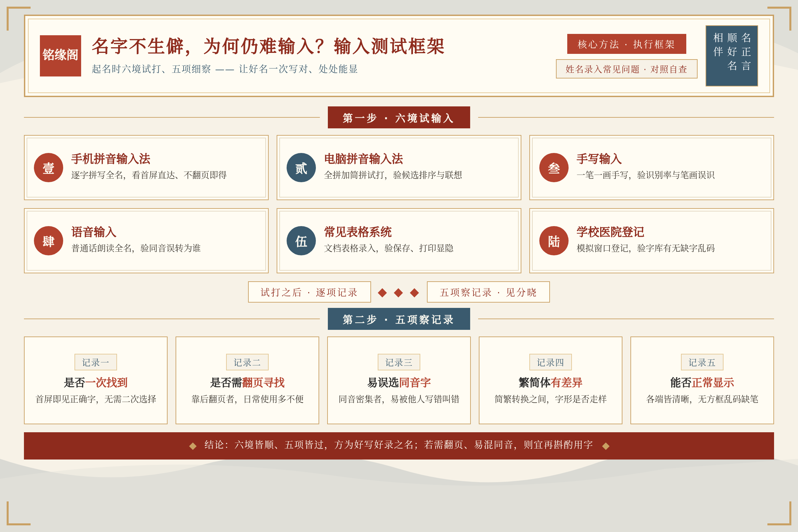Click the text 逐字拼写全名，看首屏直达、不翻页即得
Viewport: 798px width, 532px height.
coord(149,175)
